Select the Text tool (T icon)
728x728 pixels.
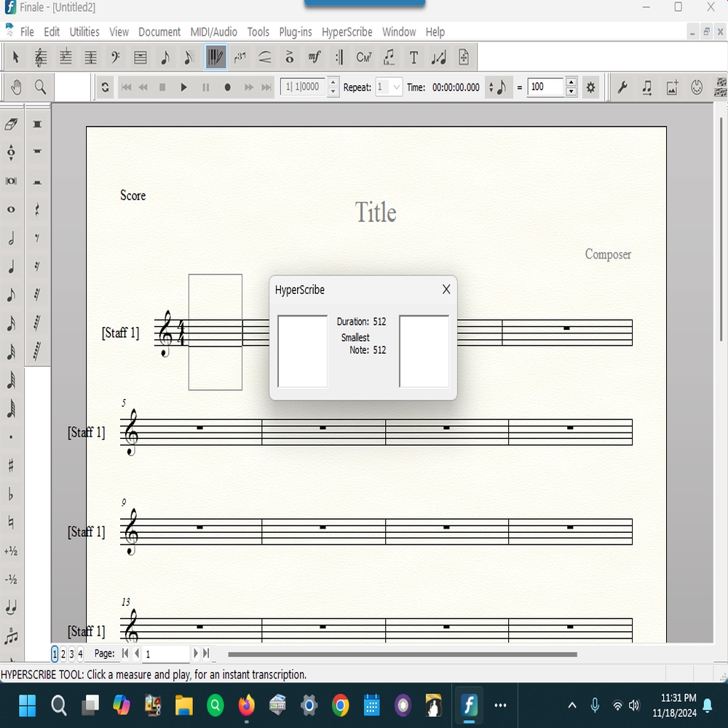click(x=414, y=58)
